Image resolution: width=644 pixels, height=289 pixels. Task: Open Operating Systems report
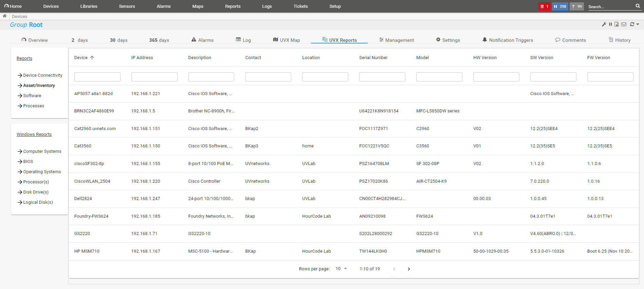pyautogui.click(x=39, y=172)
